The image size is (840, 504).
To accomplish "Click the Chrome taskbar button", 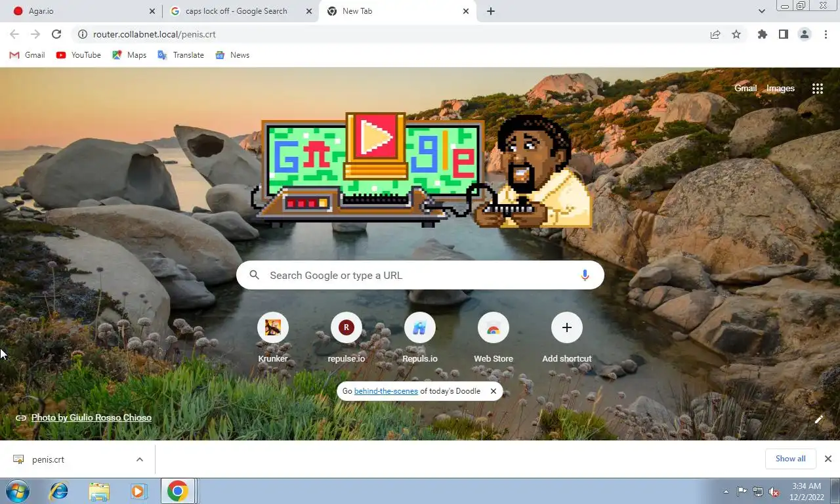I will tap(178, 491).
